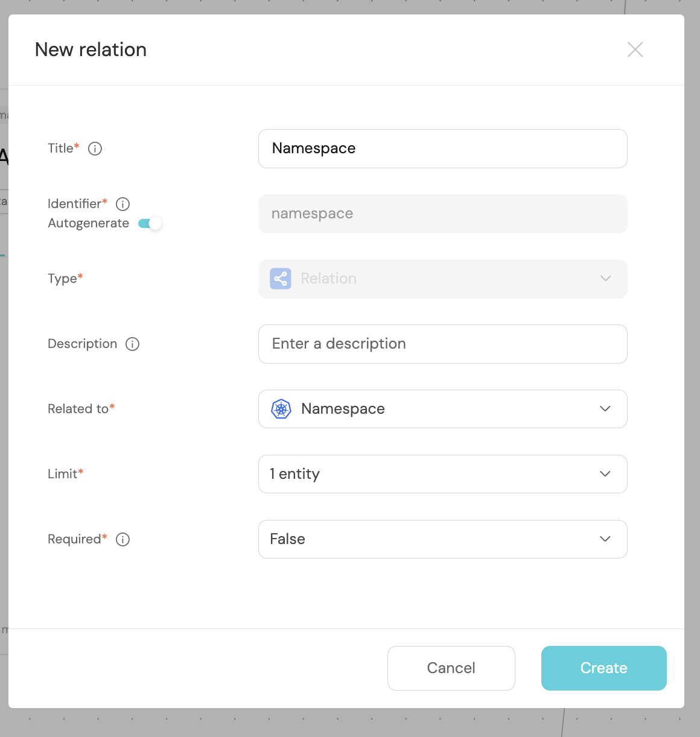700x737 pixels.
Task: Click the info icon next to Title
Action: (95, 148)
